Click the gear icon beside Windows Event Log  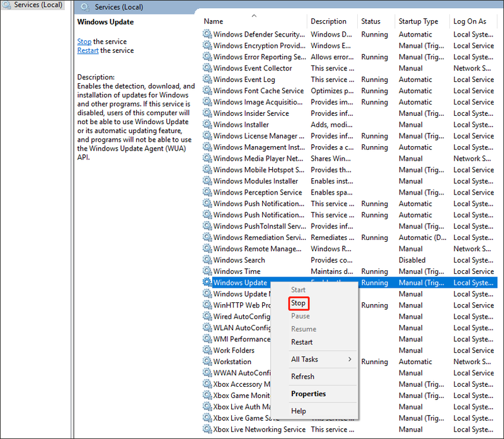point(207,79)
